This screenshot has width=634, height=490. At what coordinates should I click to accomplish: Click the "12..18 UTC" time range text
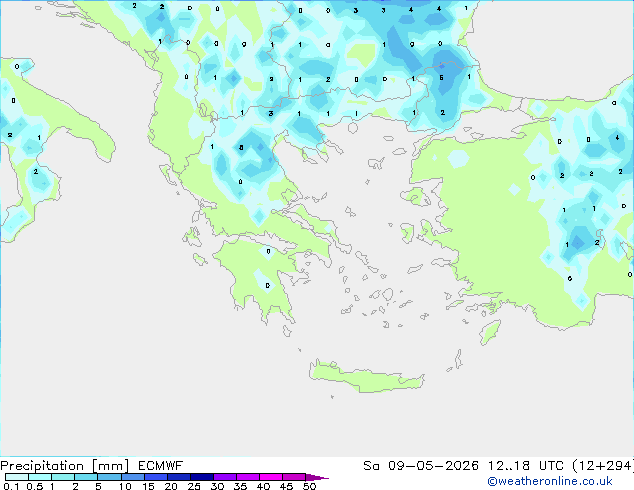526,466
